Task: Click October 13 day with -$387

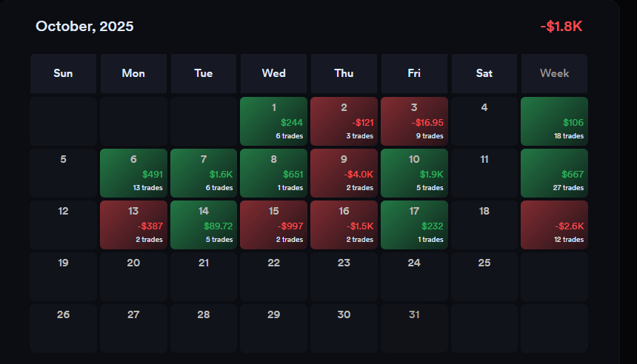Action: click(x=133, y=225)
